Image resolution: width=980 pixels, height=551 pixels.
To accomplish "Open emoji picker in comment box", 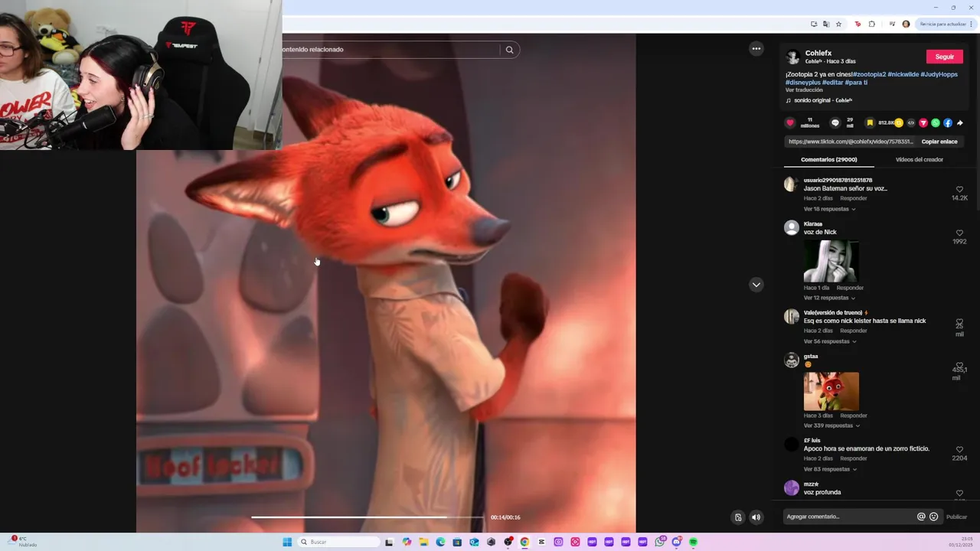I will click(933, 517).
